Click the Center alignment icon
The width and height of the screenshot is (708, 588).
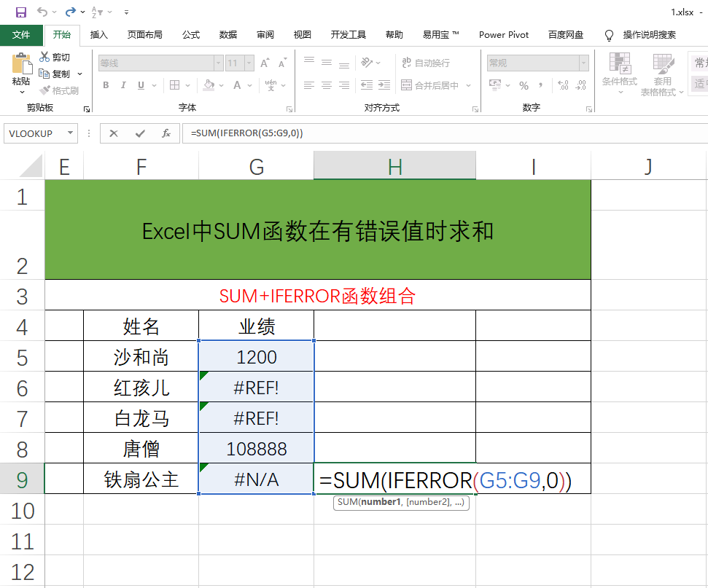click(327, 85)
